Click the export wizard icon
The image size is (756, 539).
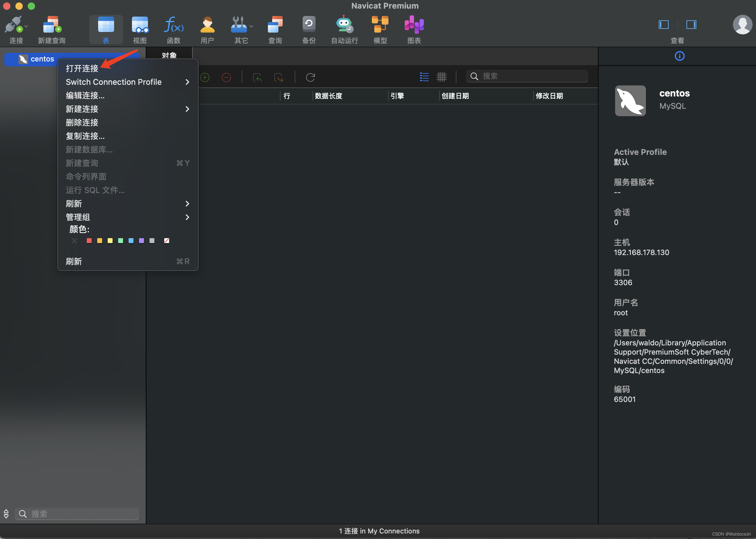tap(279, 77)
